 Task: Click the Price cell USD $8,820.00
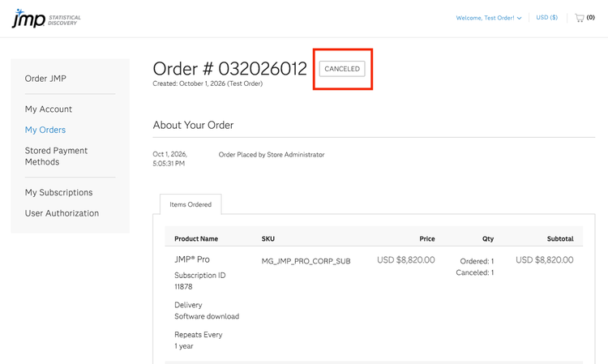click(x=405, y=260)
